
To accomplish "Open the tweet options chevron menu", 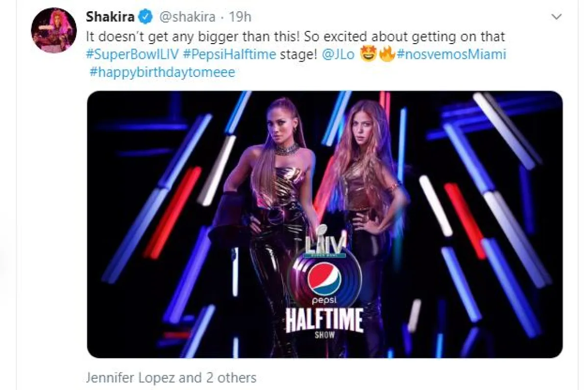I will tap(556, 17).
